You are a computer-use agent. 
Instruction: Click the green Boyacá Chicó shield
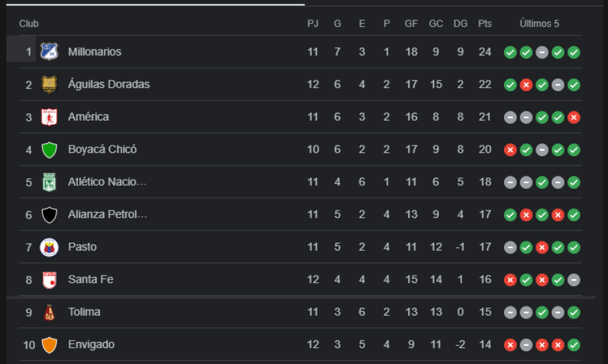(49, 149)
